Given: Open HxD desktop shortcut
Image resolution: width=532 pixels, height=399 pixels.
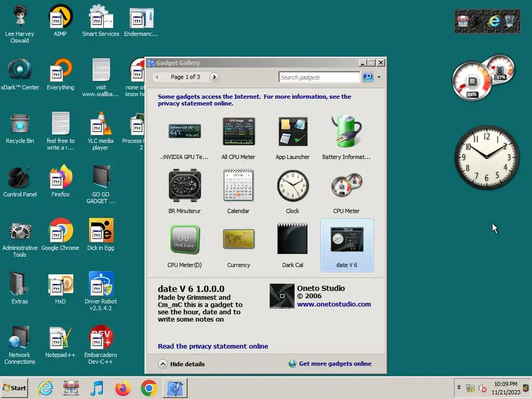Looking at the screenshot, I should [60, 288].
